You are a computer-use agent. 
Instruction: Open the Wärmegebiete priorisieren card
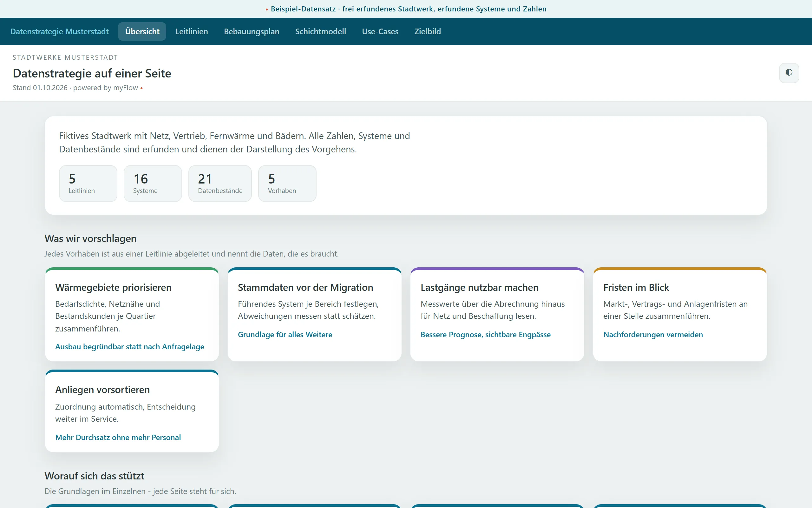132,314
